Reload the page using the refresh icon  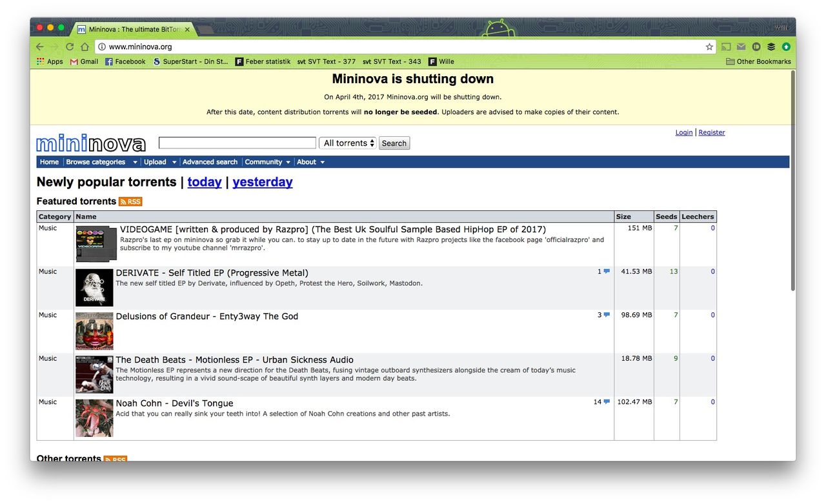[x=70, y=46]
